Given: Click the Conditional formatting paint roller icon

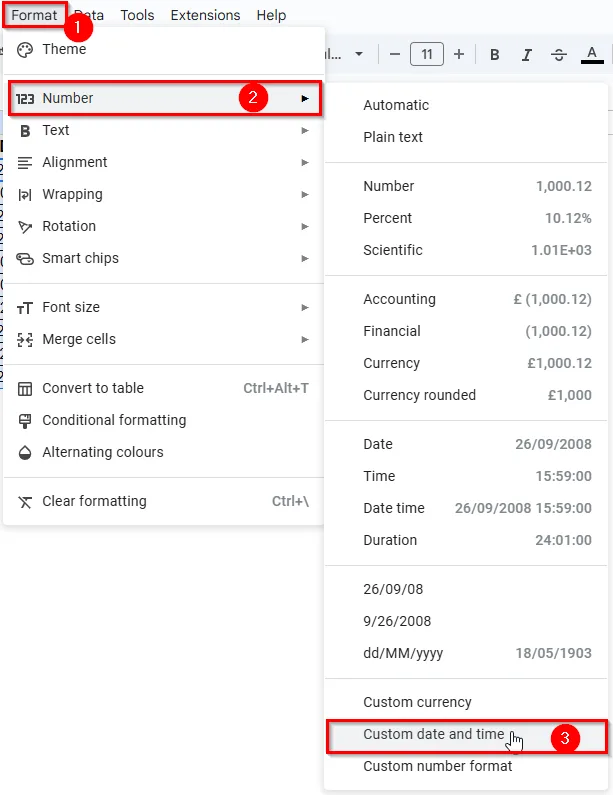Looking at the screenshot, I should (25, 421).
